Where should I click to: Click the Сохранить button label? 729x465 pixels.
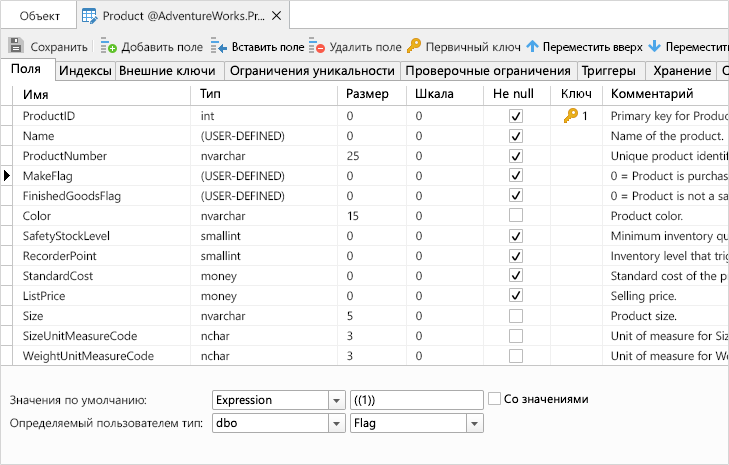click(x=59, y=47)
